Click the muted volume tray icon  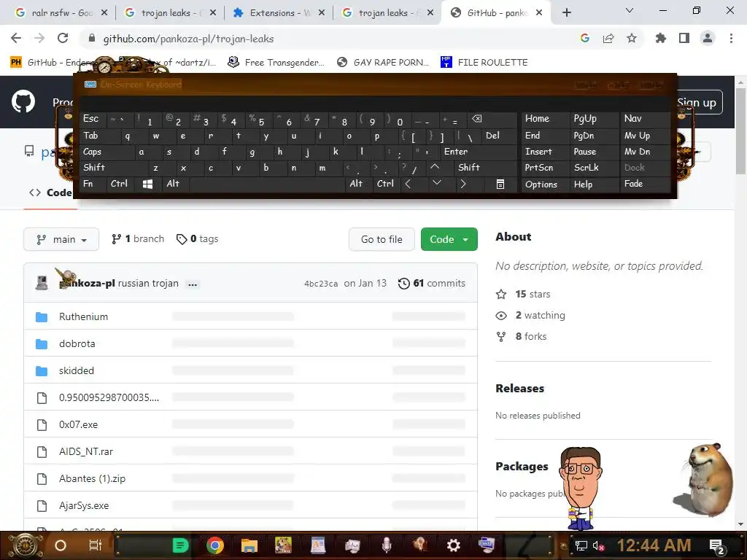pyautogui.click(x=597, y=545)
